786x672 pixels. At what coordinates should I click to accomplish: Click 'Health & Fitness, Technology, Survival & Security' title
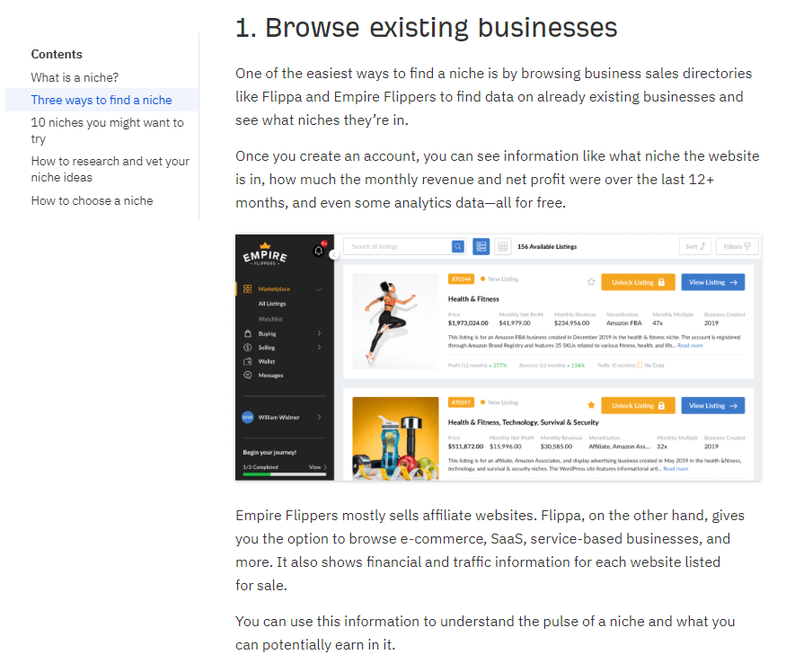524,422
